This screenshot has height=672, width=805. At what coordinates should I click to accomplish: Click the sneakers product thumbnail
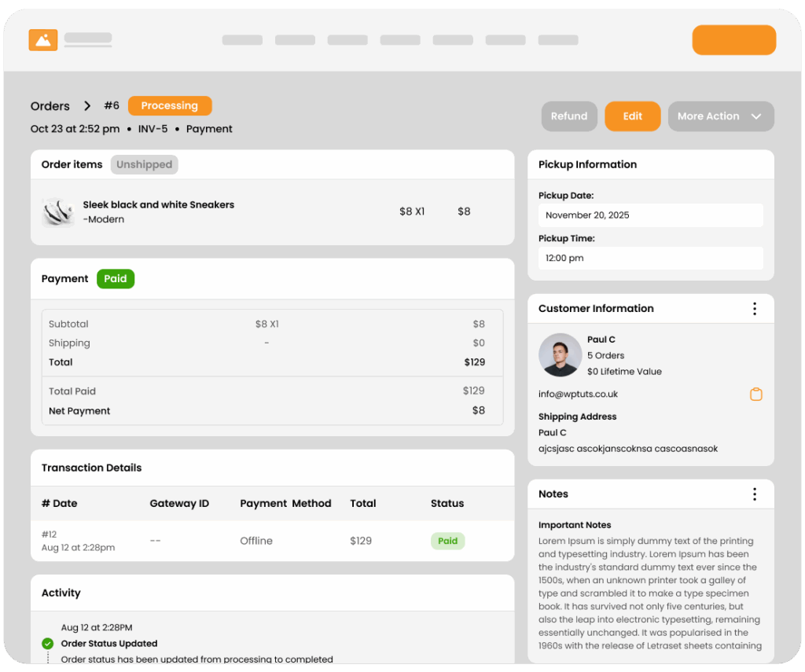pos(58,212)
